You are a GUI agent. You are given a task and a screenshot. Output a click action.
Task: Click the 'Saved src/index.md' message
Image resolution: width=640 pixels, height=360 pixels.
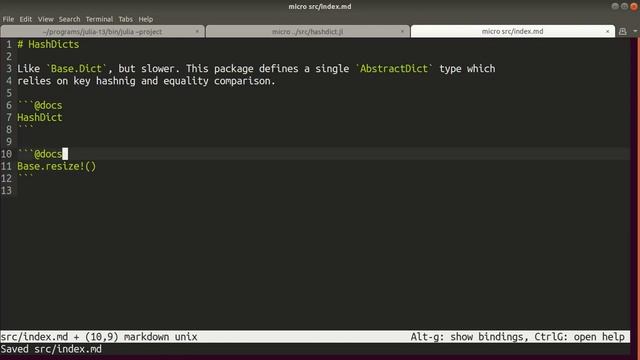pos(51,349)
